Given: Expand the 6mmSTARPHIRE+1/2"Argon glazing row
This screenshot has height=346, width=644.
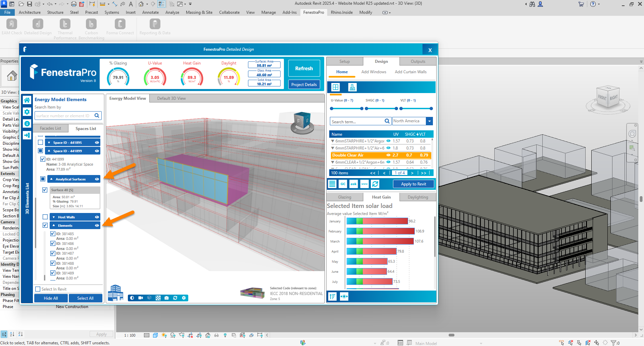Looking at the screenshot, I should tap(333, 141).
